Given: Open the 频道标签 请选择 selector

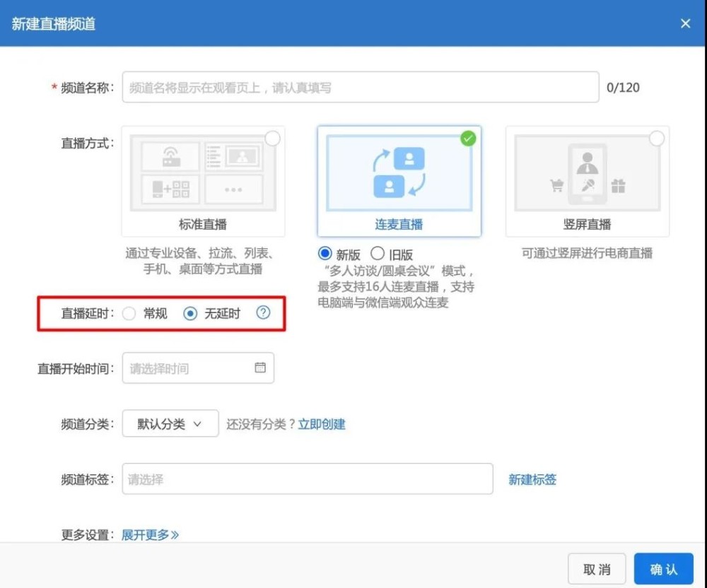Looking at the screenshot, I should 308,479.
